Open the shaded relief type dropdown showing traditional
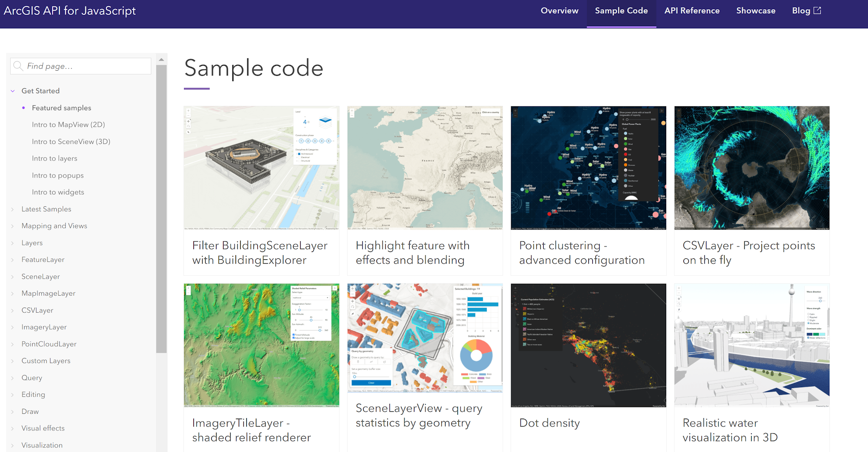The height and width of the screenshot is (452, 868). [311, 298]
